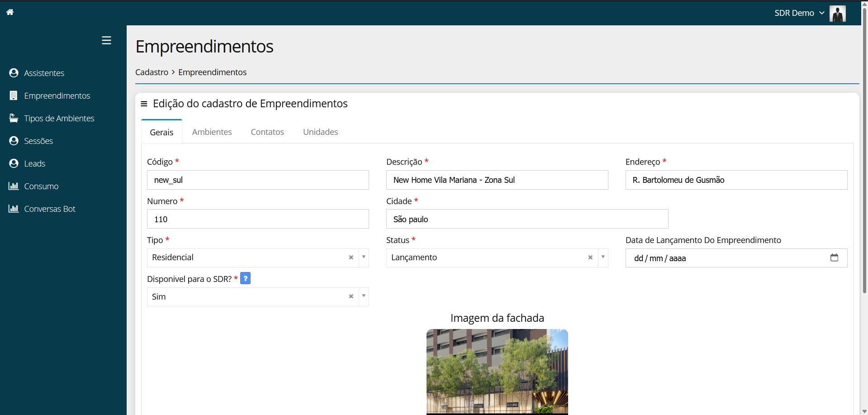Screen dimensions: 868x415
Task: Toggle the sidebar hamburger menu
Action: [106, 40]
